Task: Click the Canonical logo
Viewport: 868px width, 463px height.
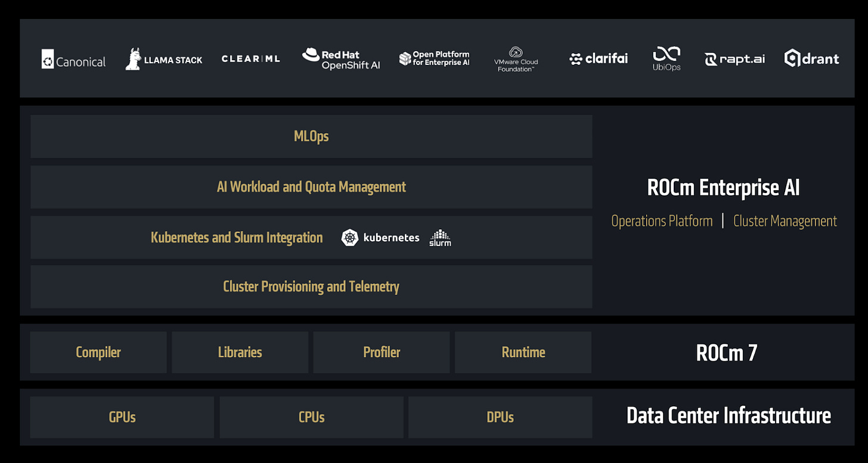Action: point(73,59)
